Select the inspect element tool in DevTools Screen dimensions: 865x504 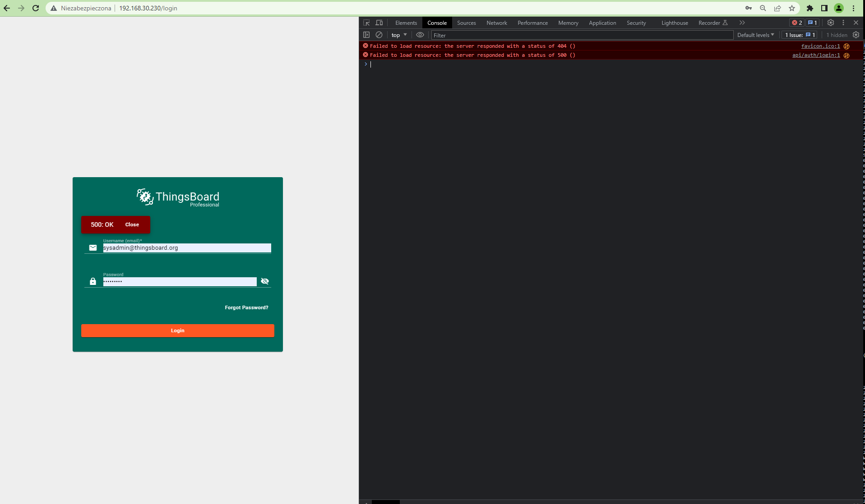366,23
